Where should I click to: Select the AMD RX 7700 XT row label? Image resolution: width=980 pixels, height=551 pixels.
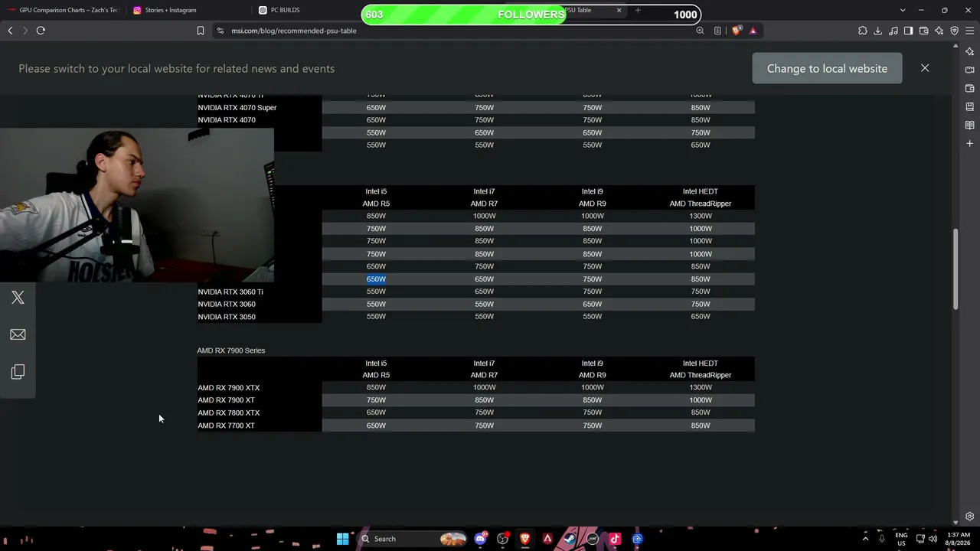pyautogui.click(x=226, y=425)
